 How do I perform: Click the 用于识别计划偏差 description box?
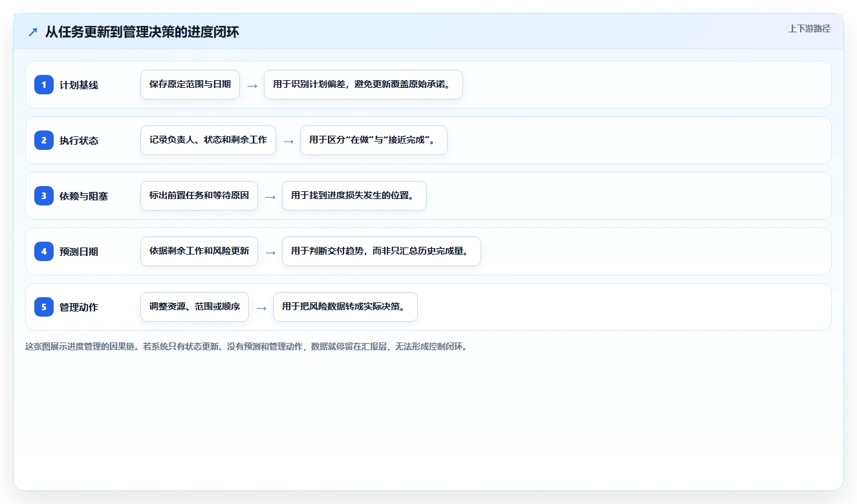click(x=363, y=85)
